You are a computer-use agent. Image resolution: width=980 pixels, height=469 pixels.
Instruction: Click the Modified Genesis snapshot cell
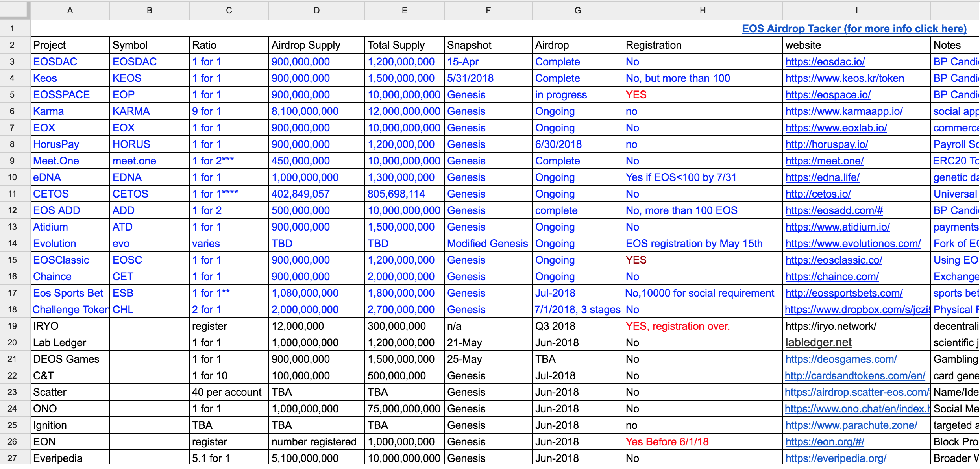pos(488,244)
